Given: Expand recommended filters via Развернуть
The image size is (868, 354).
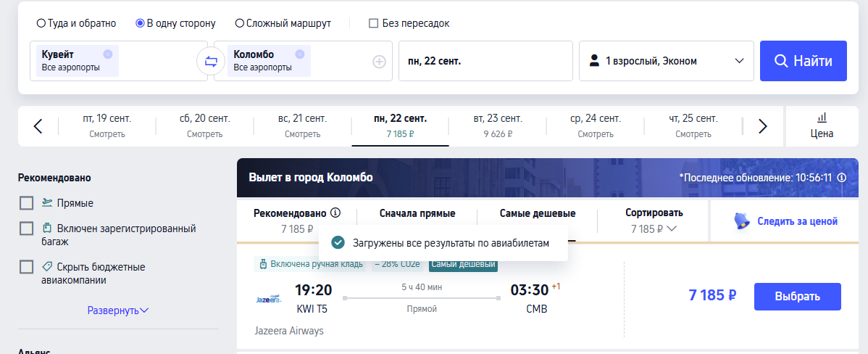Looking at the screenshot, I should click(x=118, y=310).
